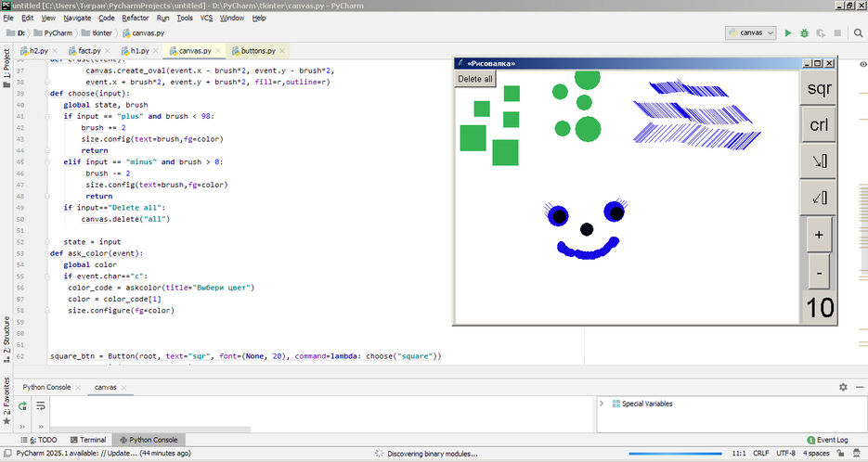Click the tkinter folder breadcrumb

pyautogui.click(x=97, y=33)
